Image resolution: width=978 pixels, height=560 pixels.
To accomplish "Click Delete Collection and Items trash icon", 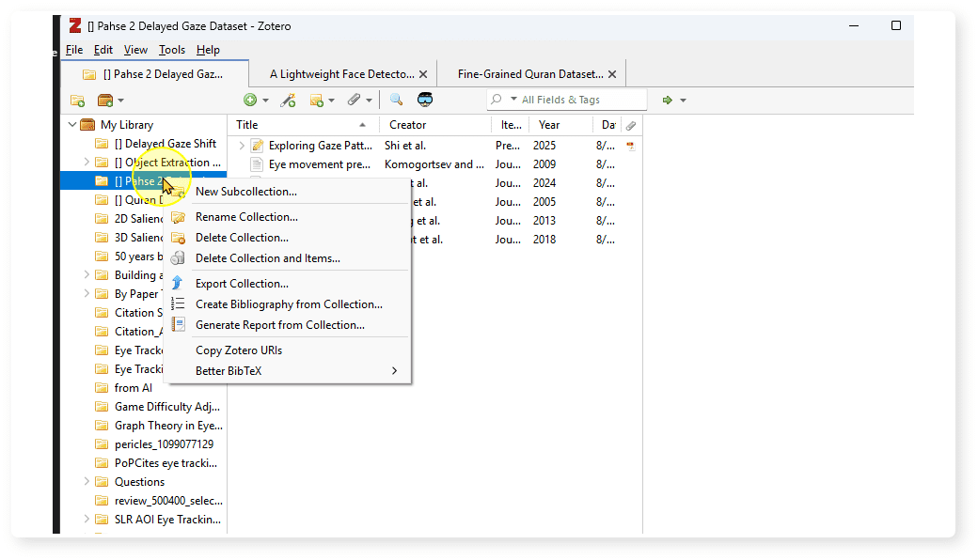I will tap(179, 257).
